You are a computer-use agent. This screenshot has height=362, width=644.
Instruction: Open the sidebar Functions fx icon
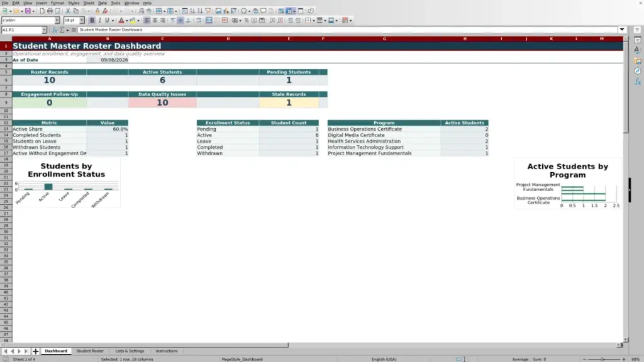pyautogui.click(x=638, y=82)
